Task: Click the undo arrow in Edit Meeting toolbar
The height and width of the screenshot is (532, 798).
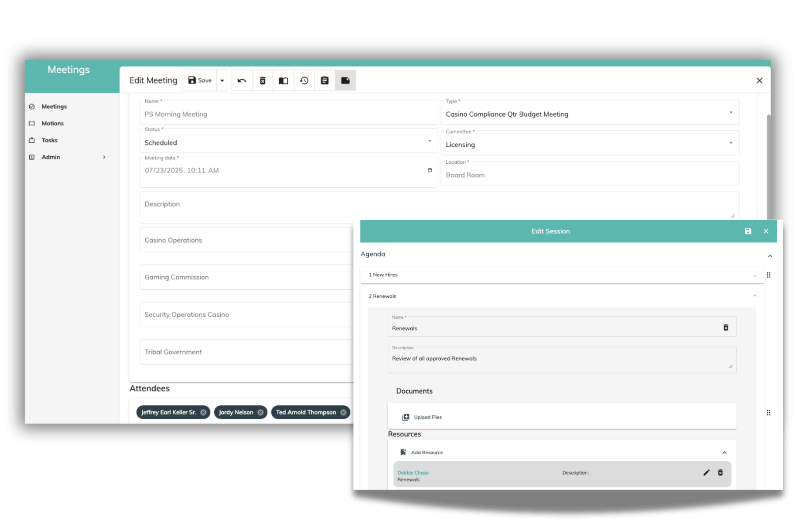Action: (242, 80)
